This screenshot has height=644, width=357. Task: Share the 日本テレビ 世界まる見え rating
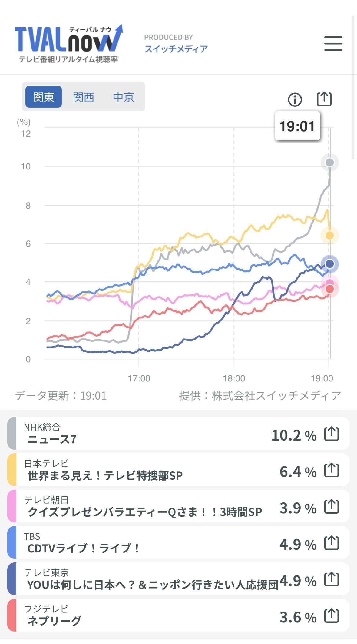point(331,470)
